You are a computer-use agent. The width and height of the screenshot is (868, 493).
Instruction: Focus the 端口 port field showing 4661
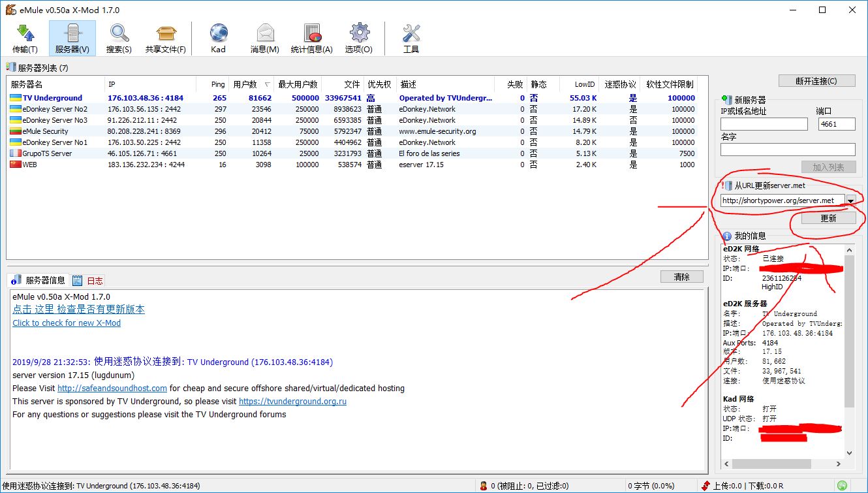tap(837, 124)
